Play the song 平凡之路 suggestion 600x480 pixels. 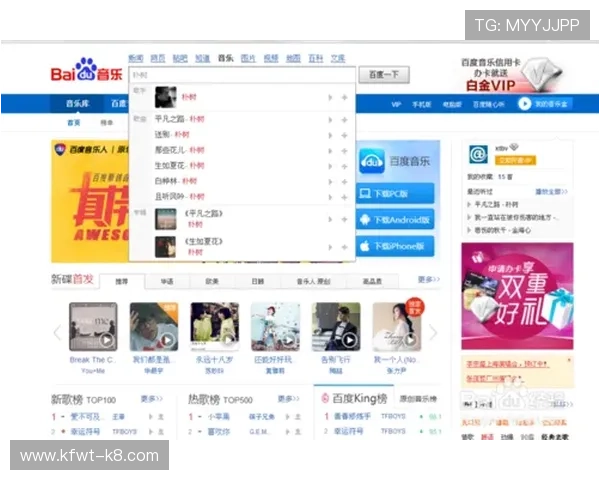click(330, 120)
